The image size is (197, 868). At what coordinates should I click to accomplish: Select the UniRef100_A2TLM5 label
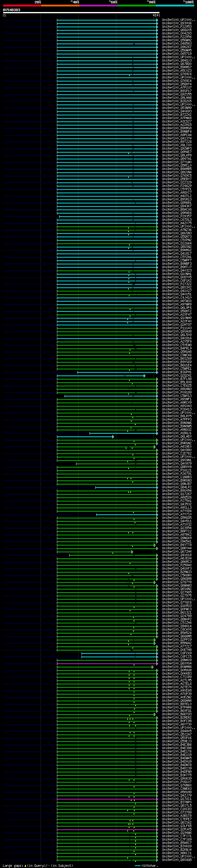click(x=177, y=680)
